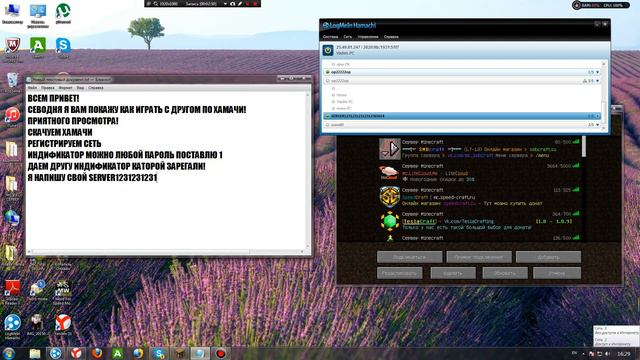The height and width of the screenshot is (360, 640).
Task: Click the magnifier icon on recording bar
Action: click(156, 4)
